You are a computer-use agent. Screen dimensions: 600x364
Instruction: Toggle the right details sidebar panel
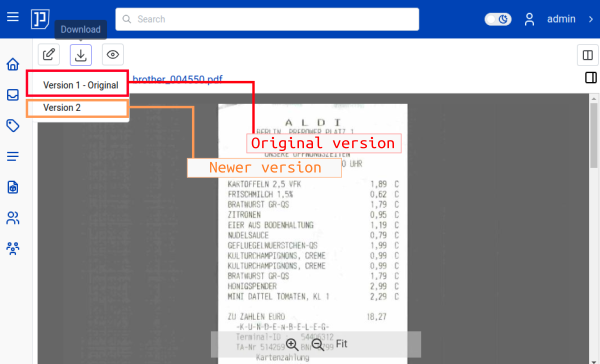click(x=591, y=78)
